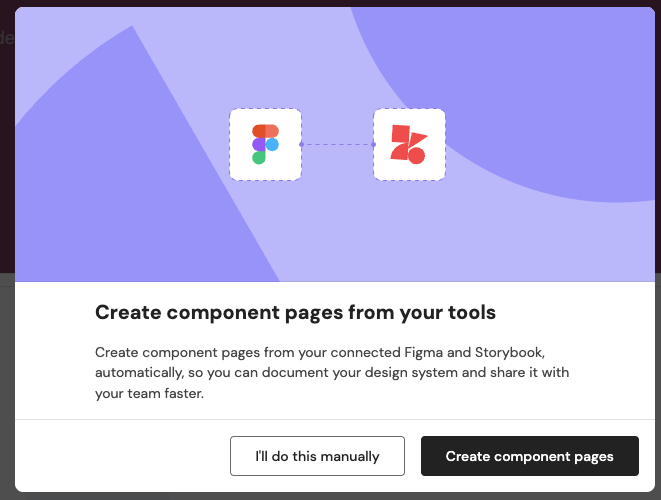Click the gray overlay below the dialog

point(330,496)
